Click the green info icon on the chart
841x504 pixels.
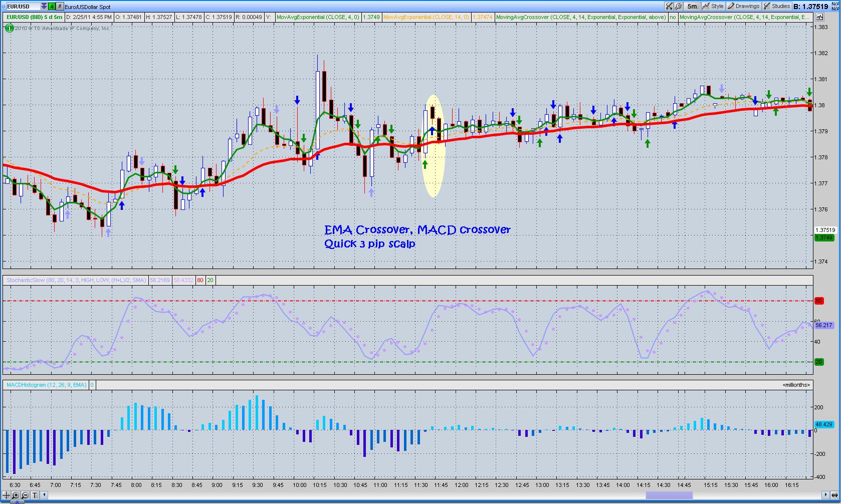tap(9, 28)
